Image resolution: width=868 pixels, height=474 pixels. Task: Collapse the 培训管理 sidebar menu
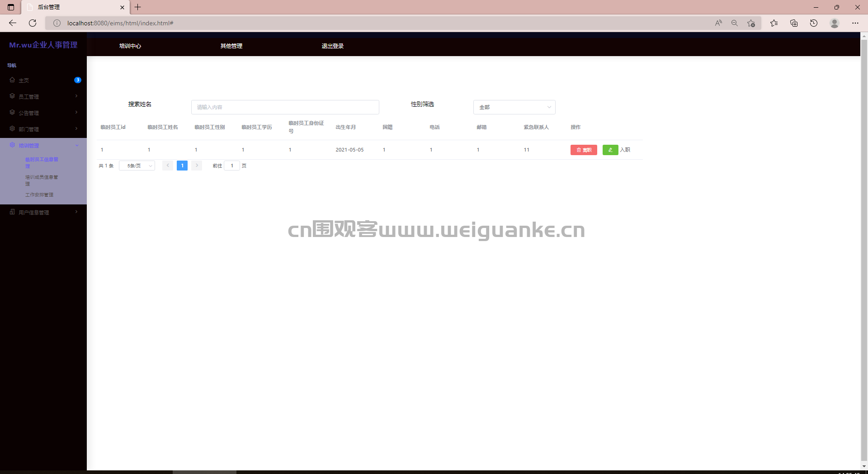pyautogui.click(x=43, y=145)
